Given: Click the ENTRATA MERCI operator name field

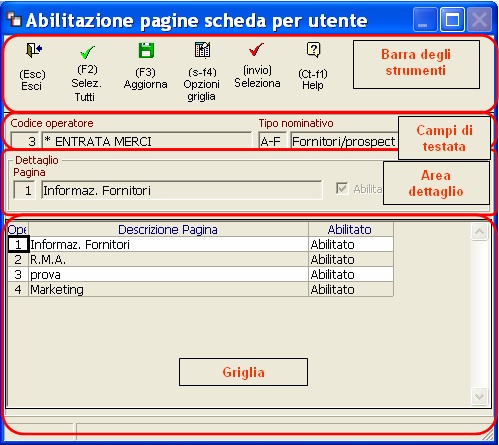Looking at the screenshot, I should [x=147, y=141].
